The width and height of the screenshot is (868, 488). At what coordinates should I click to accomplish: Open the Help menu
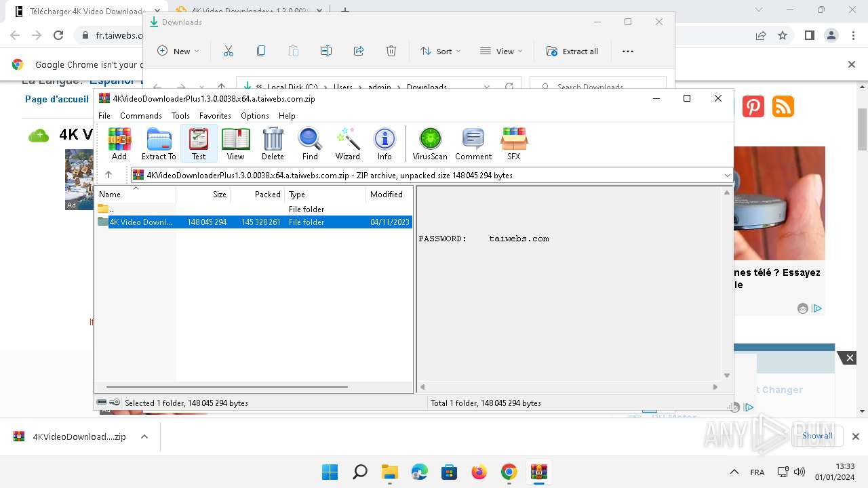287,116
